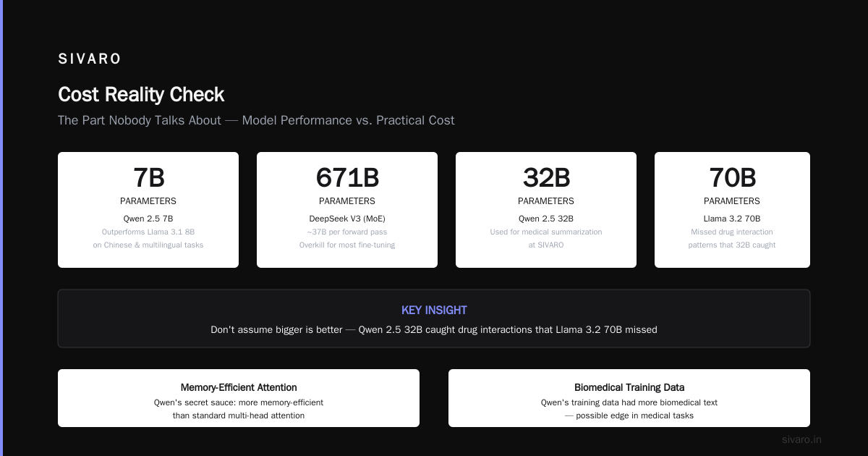Image resolution: width=868 pixels, height=456 pixels.
Task: Open the Biomedical Training Data card
Action: (x=629, y=398)
